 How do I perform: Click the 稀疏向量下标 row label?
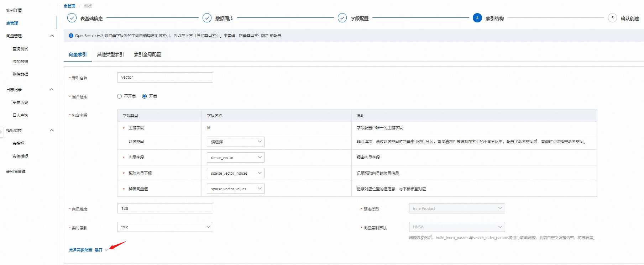(x=140, y=173)
